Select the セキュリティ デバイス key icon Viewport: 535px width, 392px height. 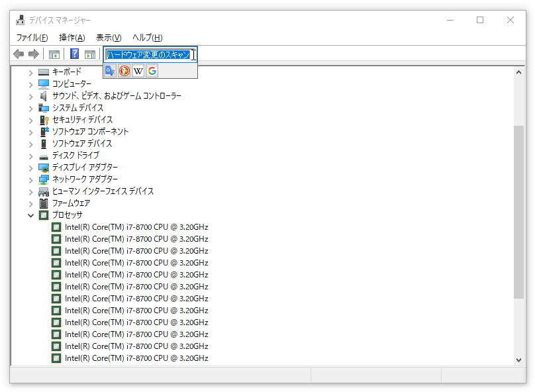click(x=44, y=120)
